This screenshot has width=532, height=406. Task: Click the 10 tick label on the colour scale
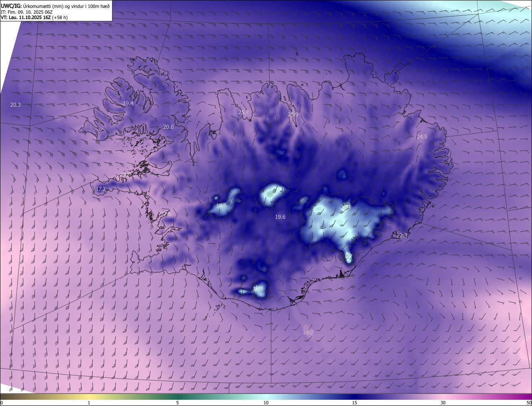(266, 403)
